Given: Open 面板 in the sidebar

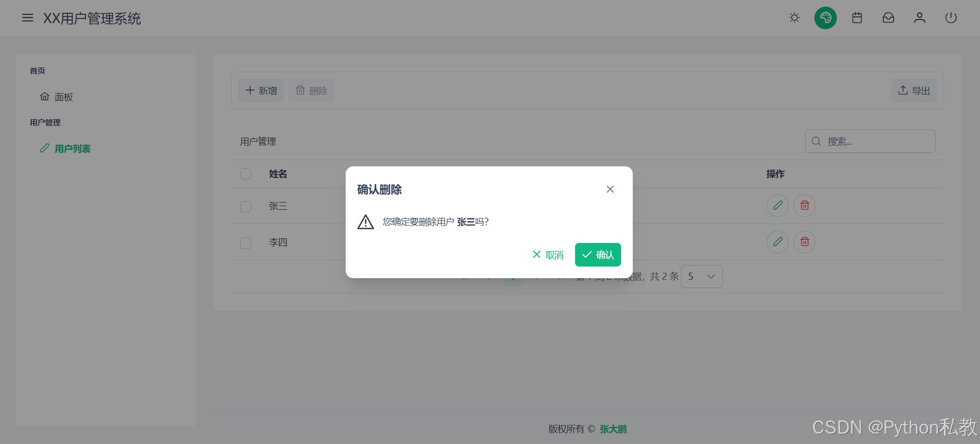Looking at the screenshot, I should pos(57,97).
